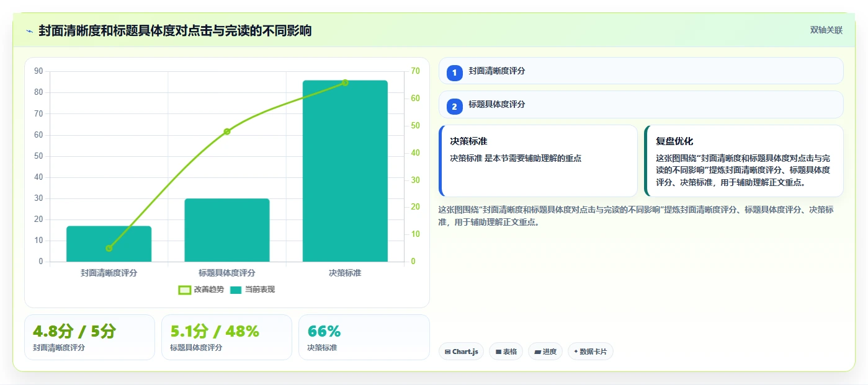This screenshot has width=868, height=385.
Task: Click the summary paragraph below the cards
Action: 636,216
